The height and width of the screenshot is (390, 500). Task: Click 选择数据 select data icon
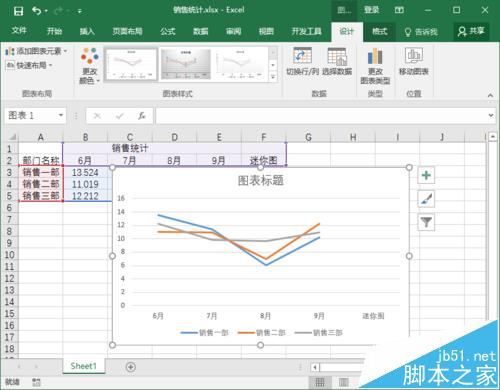pyautogui.click(x=337, y=62)
